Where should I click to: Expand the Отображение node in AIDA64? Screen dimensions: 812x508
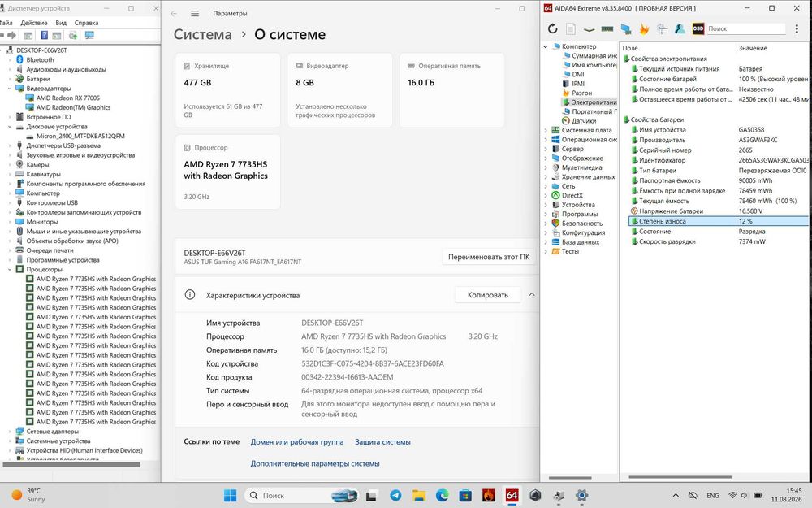click(546, 158)
